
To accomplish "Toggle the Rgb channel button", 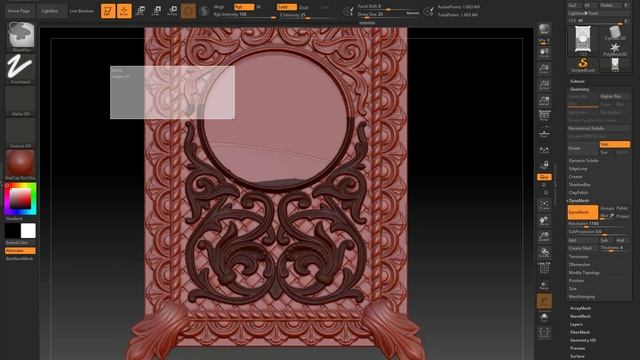I will click(244, 7).
